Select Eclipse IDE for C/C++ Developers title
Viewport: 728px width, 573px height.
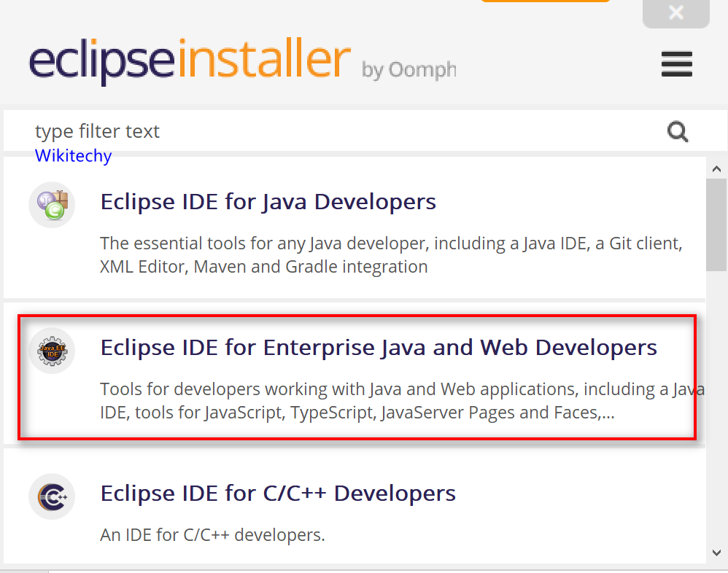278,494
